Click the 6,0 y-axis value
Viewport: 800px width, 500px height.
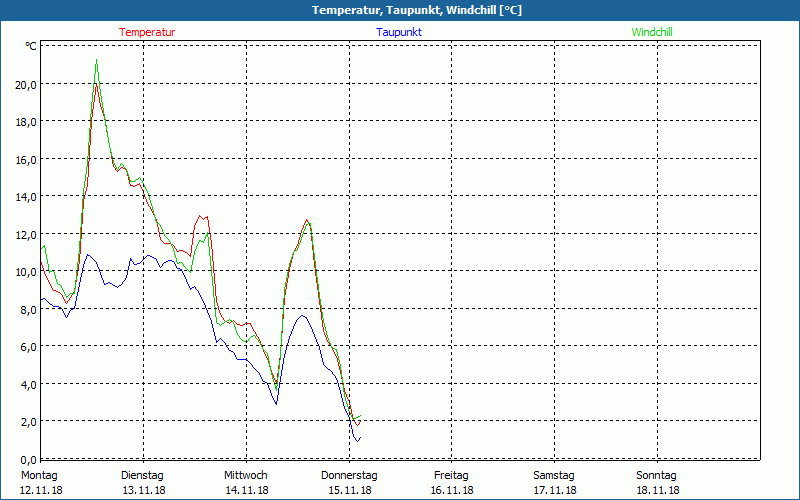[x=28, y=346]
